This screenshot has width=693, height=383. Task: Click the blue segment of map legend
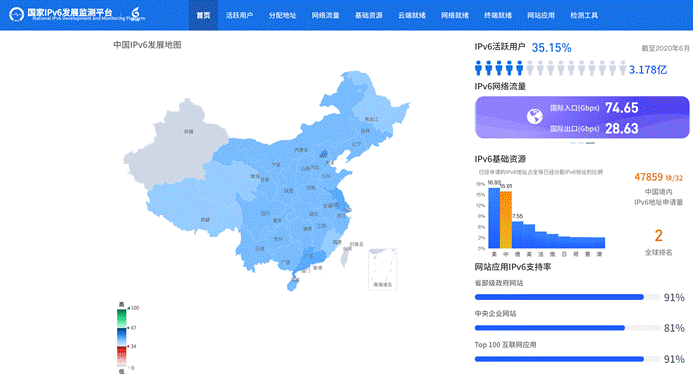(x=122, y=337)
